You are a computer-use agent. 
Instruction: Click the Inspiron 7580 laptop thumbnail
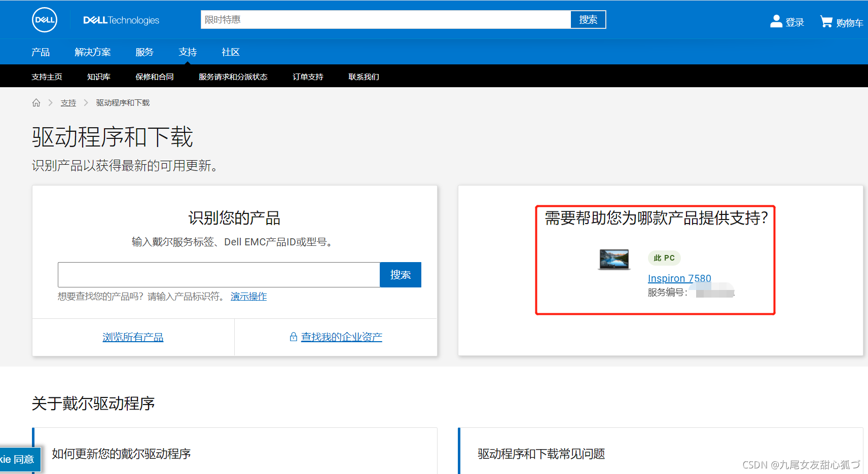pyautogui.click(x=614, y=260)
